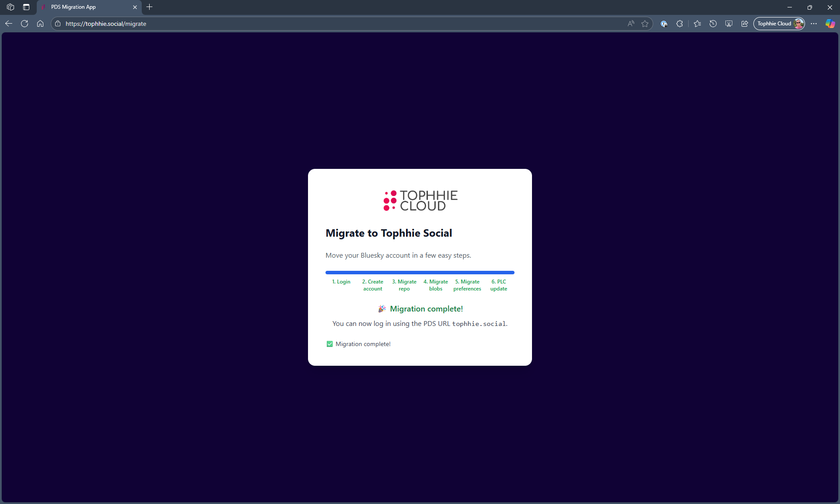Open the Favorites list
Viewport: 840px width, 504px height.
[697, 24]
